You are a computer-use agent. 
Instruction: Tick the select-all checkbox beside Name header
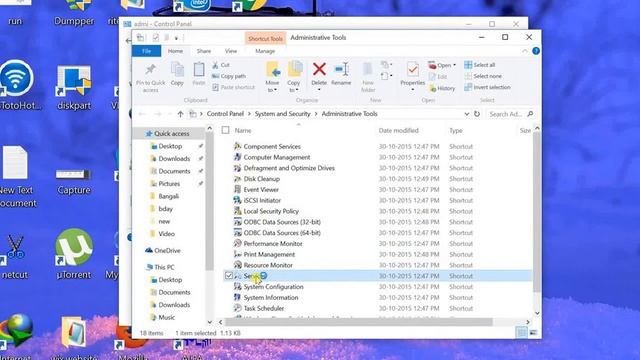(x=225, y=130)
